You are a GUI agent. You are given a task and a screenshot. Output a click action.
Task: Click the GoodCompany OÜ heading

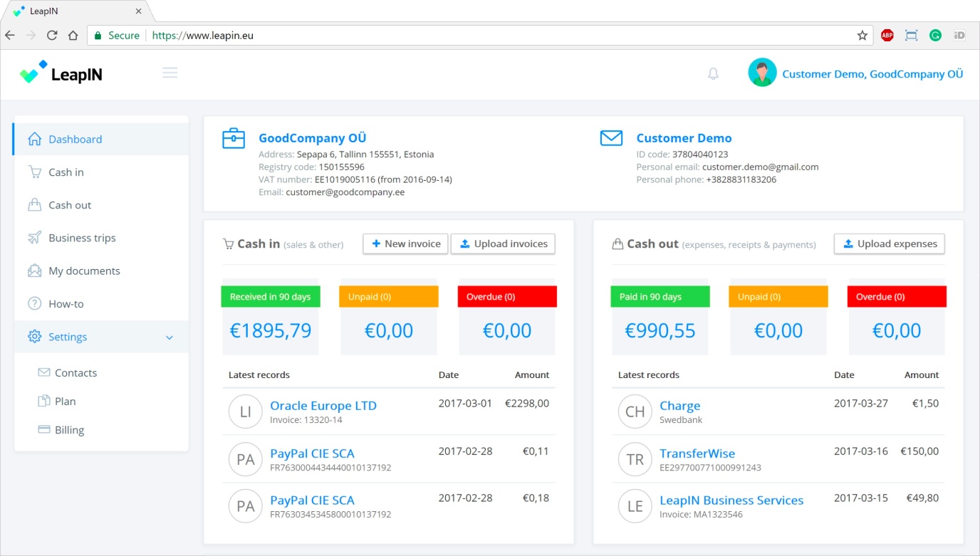tap(312, 138)
